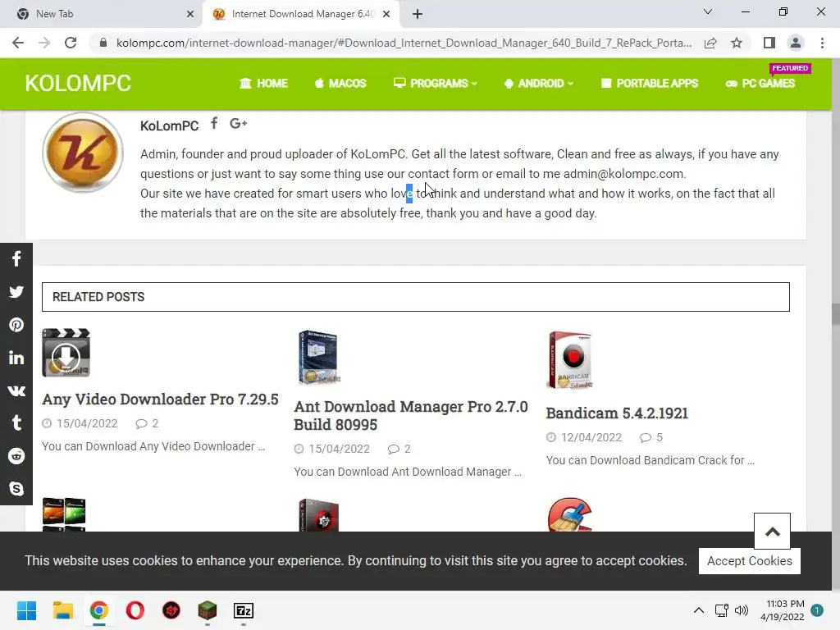Screen dimensions: 840x630
Task: Open the notification center badge
Action: coord(817,610)
